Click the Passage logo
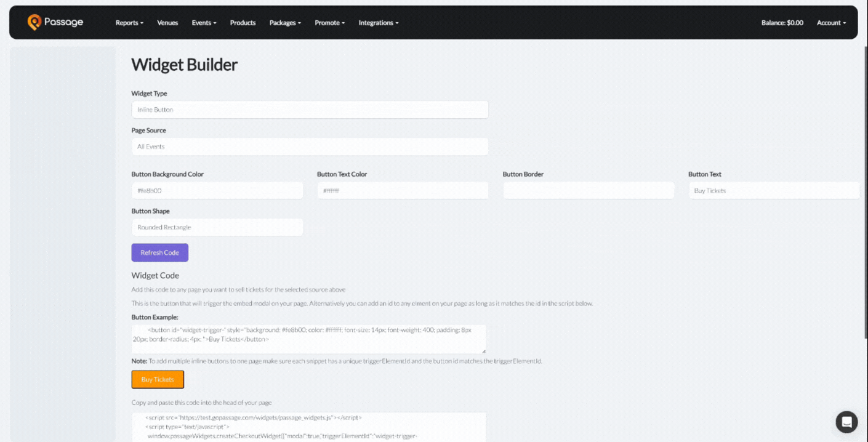This screenshot has height=442, width=868. pos(55,22)
